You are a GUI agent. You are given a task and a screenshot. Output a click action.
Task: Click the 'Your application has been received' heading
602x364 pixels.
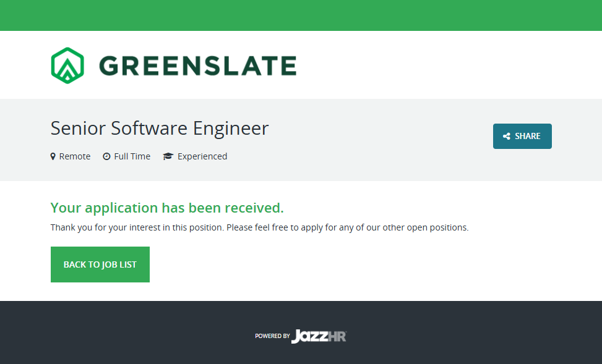click(167, 208)
